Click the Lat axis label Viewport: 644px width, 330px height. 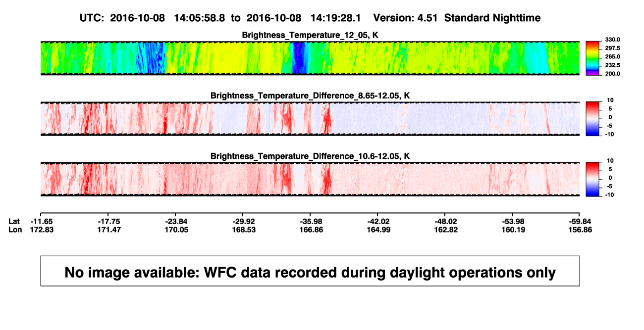15,221
